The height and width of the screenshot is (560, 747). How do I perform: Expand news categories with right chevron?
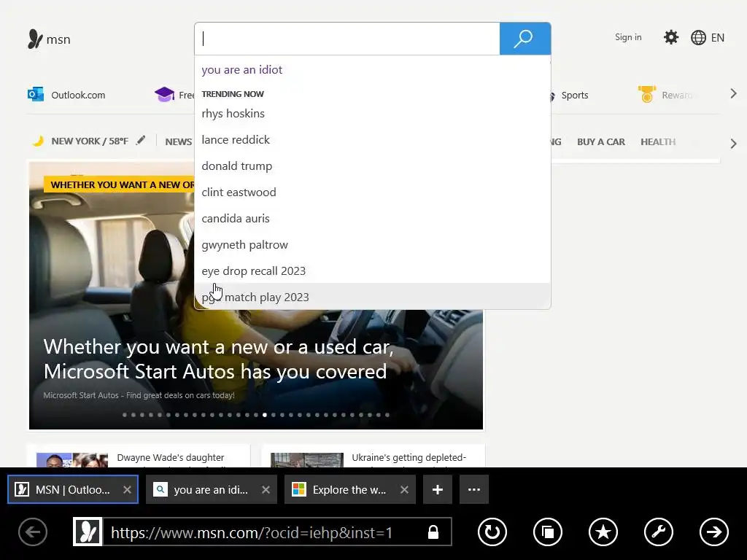point(734,144)
